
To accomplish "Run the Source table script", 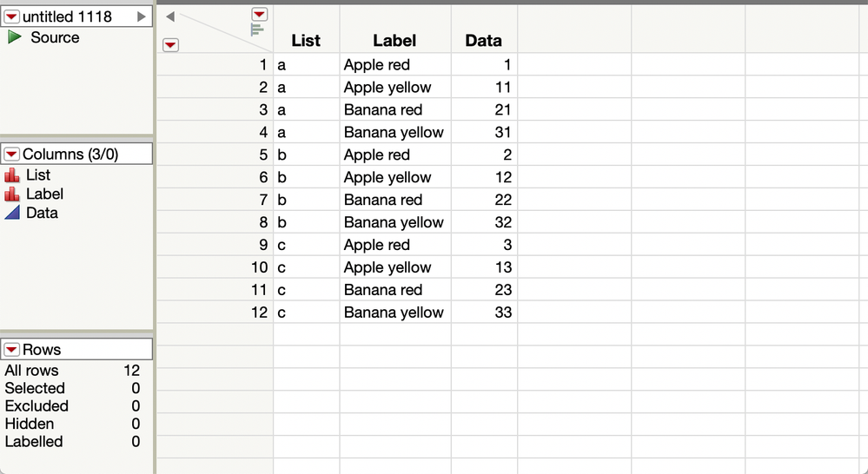I will coord(15,37).
